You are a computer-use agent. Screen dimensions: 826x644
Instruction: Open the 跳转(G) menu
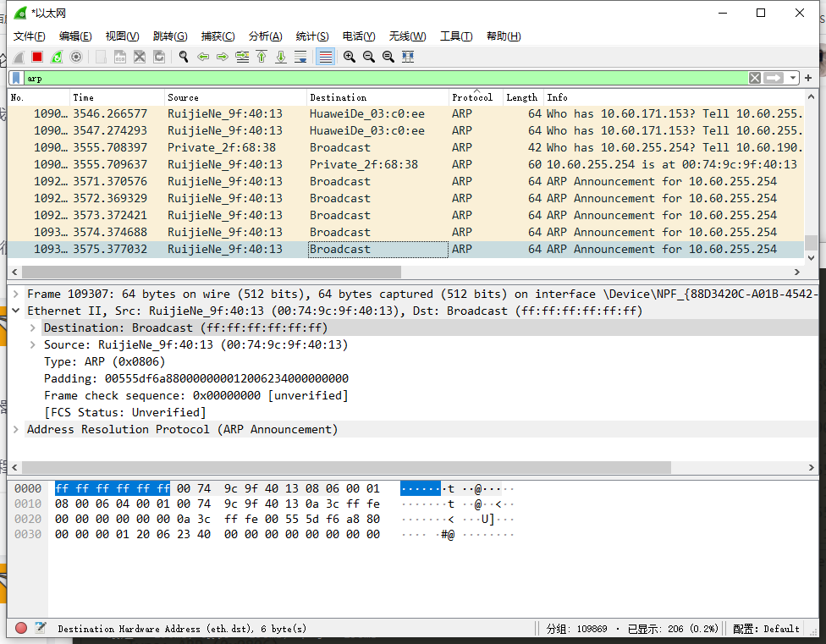tap(170, 36)
